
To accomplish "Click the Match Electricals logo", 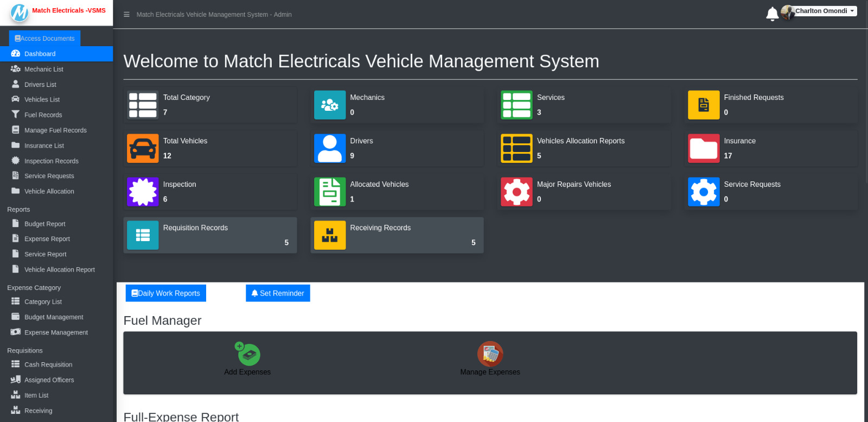I will pyautogui.click(x=20, y=12).
